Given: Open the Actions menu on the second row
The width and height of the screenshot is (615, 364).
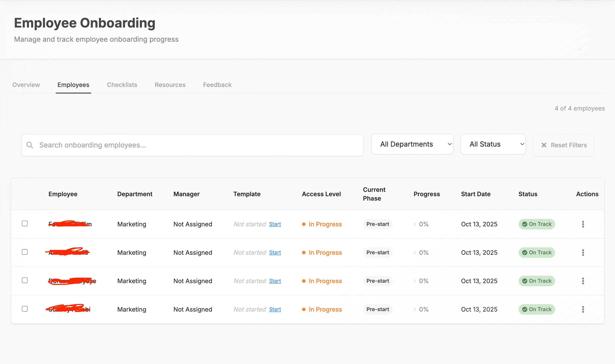Looking at the screenshot, I should click(x=583, y=252).
